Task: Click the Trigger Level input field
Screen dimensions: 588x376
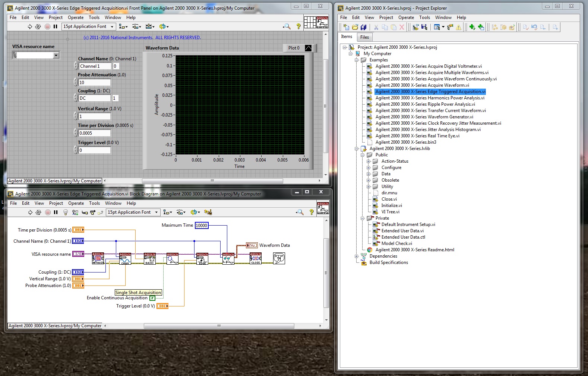Action: [x=95, y=150]
